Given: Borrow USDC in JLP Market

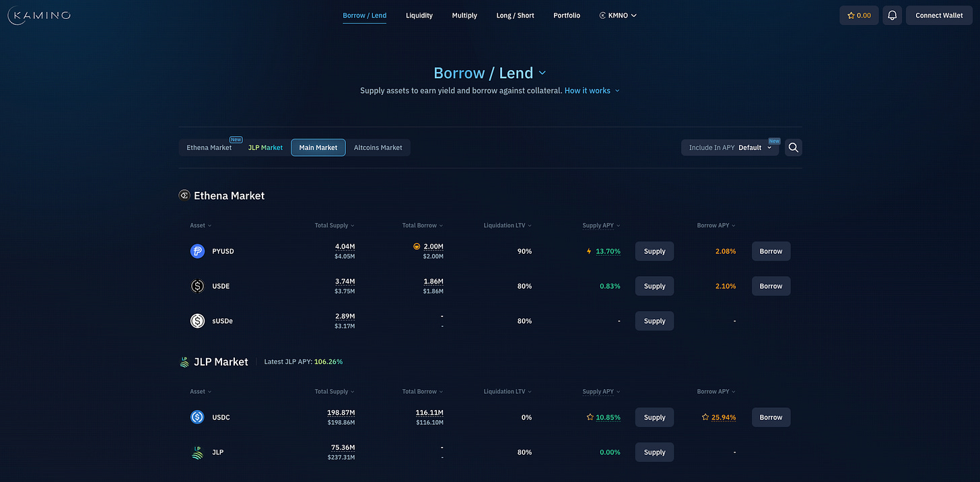Looking at the screenshot, I should (x=771, y=417).
